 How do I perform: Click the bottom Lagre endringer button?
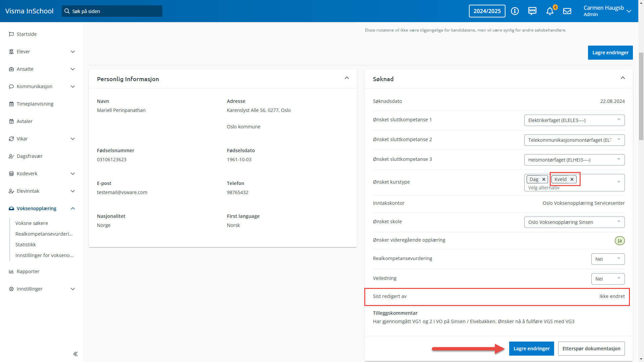[x=531, y=349]
